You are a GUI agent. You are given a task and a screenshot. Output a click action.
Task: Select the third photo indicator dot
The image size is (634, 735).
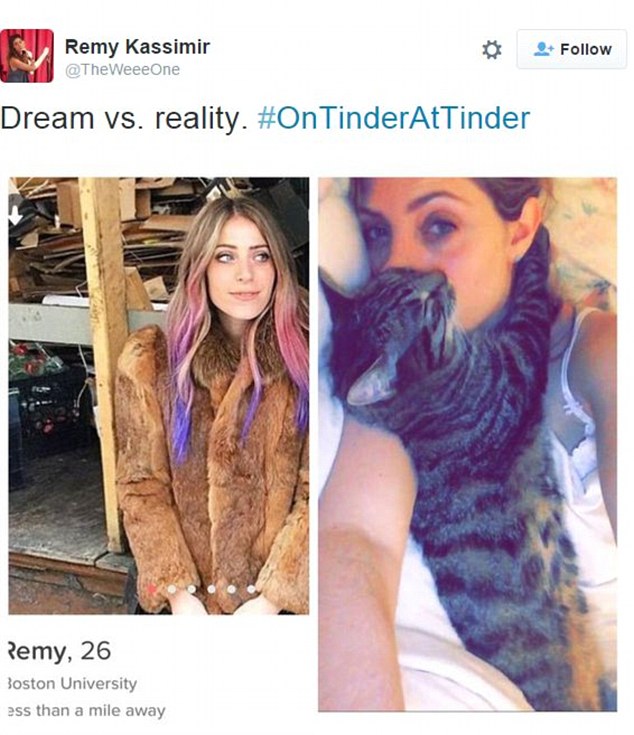click(x=192, y=589)
